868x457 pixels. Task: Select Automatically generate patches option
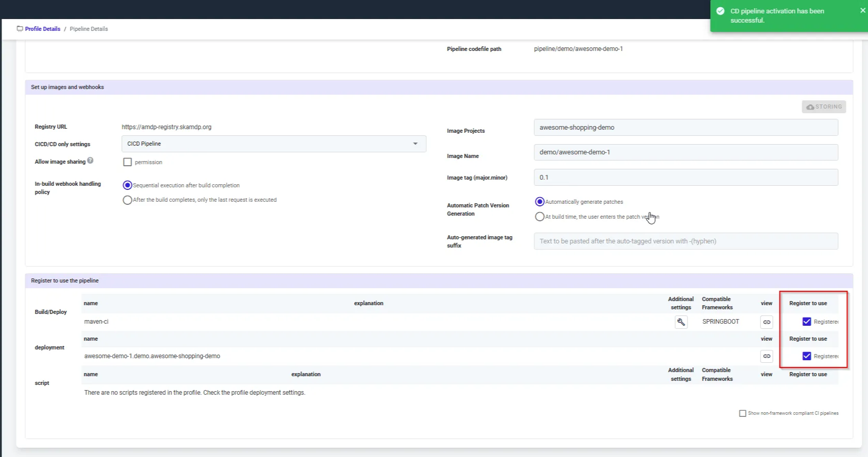(539, 202)
